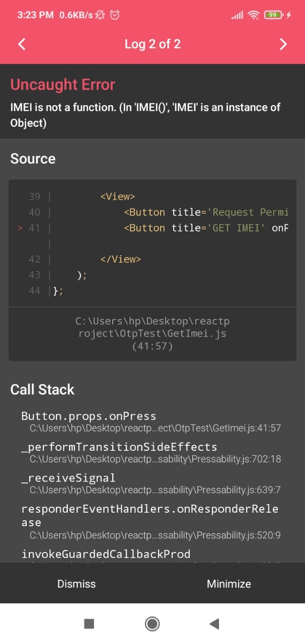Open the GetImei.js source file path
The width and height of the screenshot is (305, 644).
pos(152,334)
